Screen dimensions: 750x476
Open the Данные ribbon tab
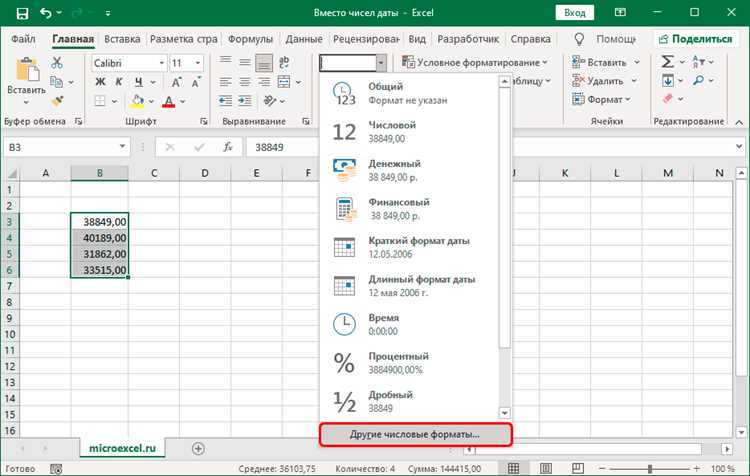(x=304, y=39)
